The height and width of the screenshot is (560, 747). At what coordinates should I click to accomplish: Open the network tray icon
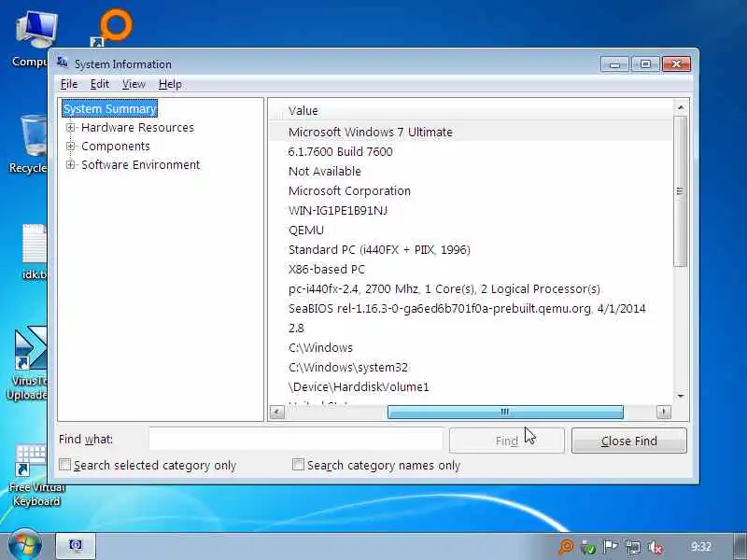coord(633,547)
